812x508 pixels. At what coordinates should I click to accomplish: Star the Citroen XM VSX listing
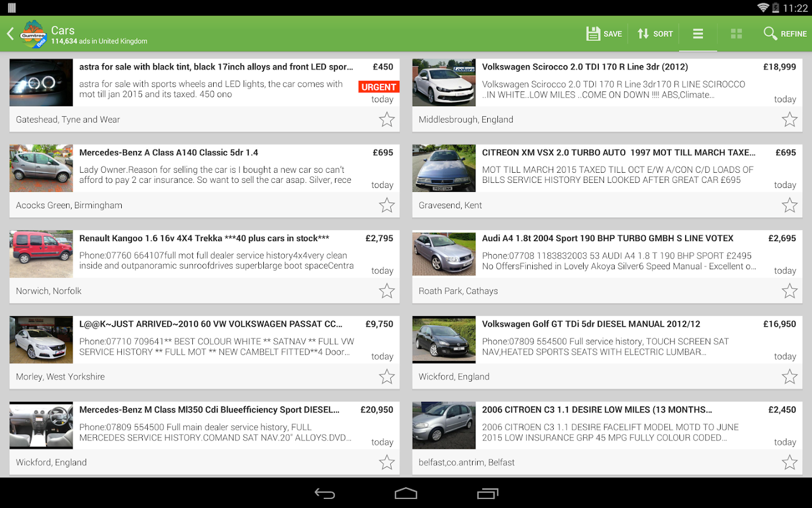click(x=789, y=205)
